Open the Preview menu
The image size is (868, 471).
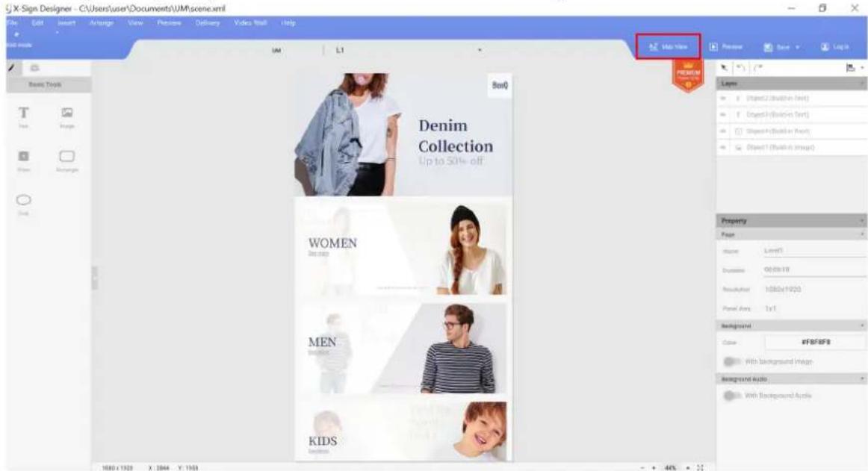(x=169, y=22)
